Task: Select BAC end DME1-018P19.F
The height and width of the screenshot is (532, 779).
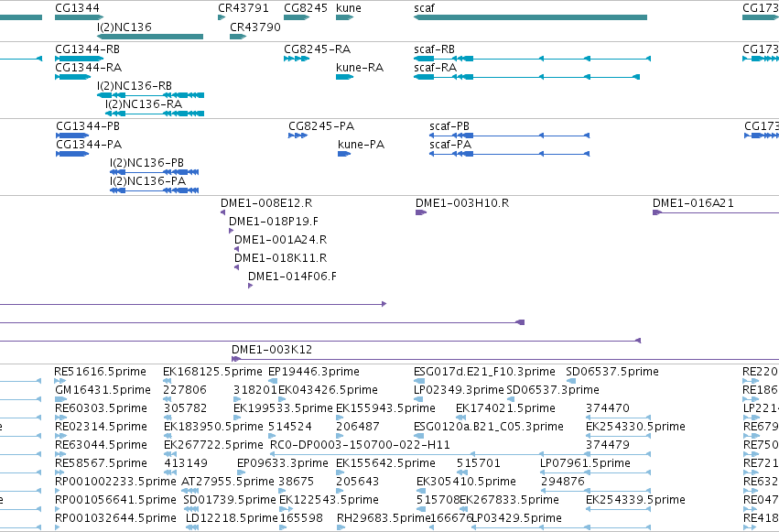Action: 231,231
